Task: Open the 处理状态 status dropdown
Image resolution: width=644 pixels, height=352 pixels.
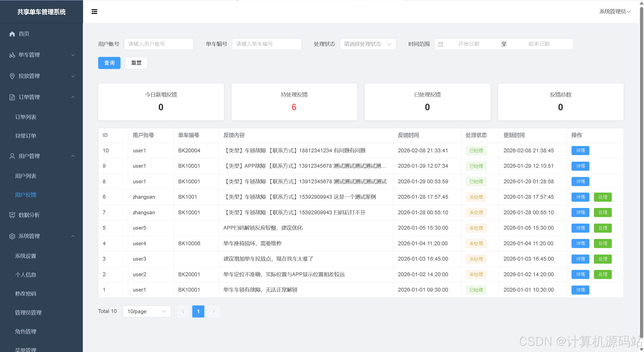Action: point(368,44)
